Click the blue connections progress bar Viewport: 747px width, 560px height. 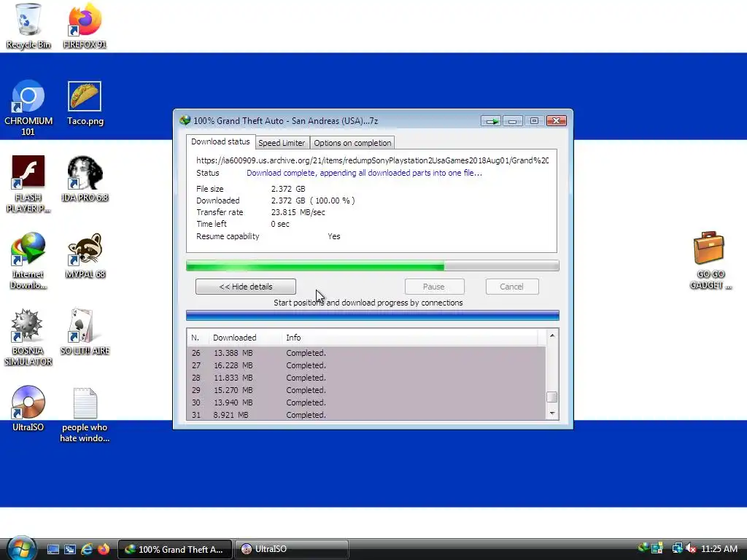373,315
